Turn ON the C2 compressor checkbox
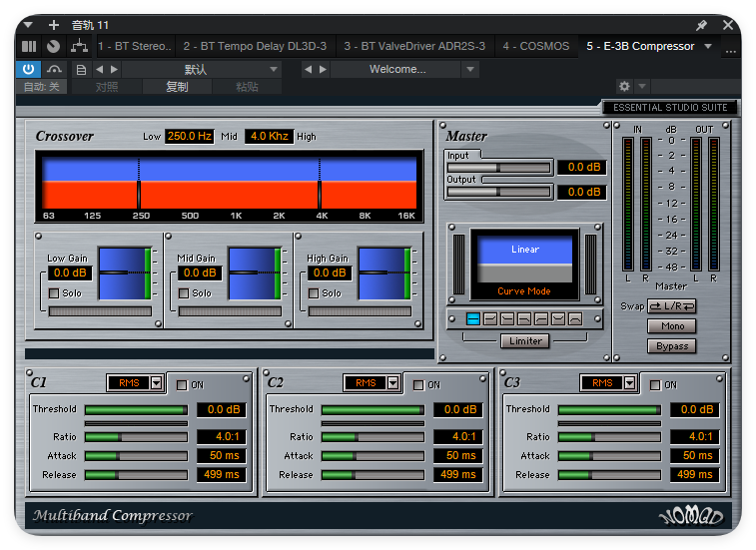 418,384
